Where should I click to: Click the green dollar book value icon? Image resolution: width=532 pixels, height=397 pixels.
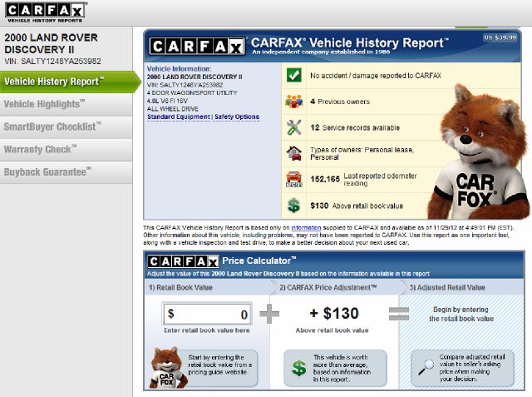[x=293, y=205]
